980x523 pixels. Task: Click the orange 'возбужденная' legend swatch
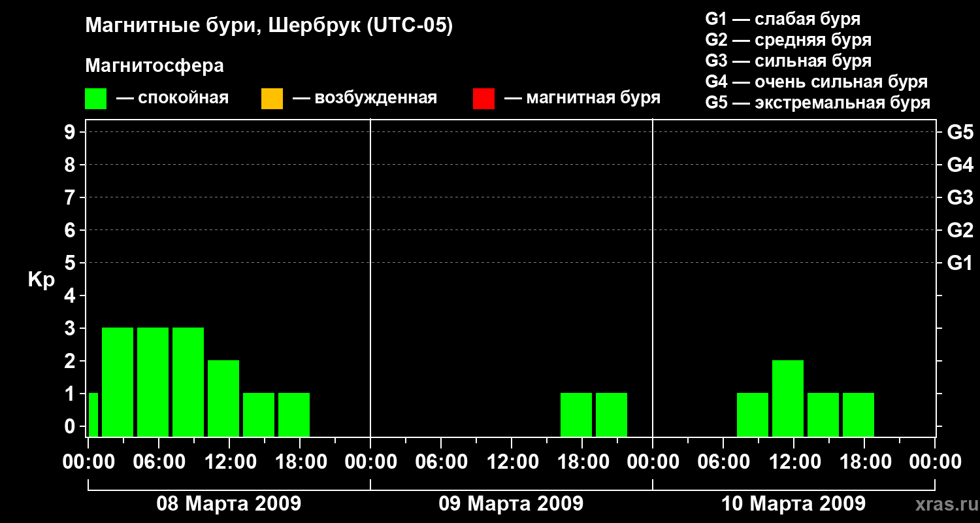[272, 99]
